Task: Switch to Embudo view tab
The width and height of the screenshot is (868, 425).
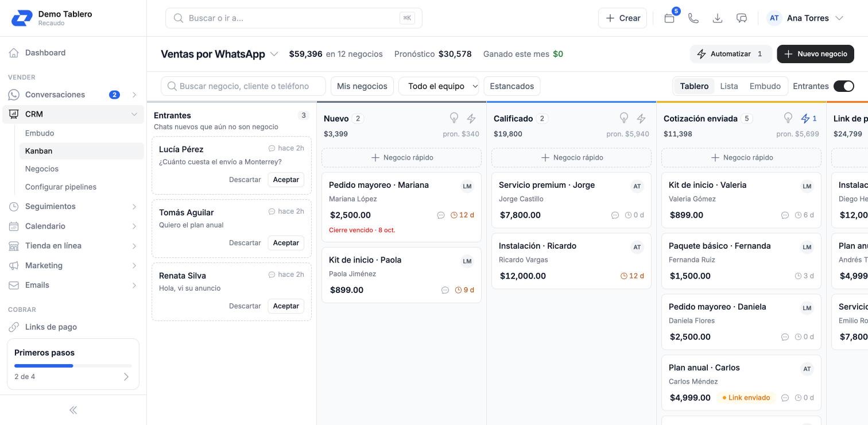Action: point(765,86)
